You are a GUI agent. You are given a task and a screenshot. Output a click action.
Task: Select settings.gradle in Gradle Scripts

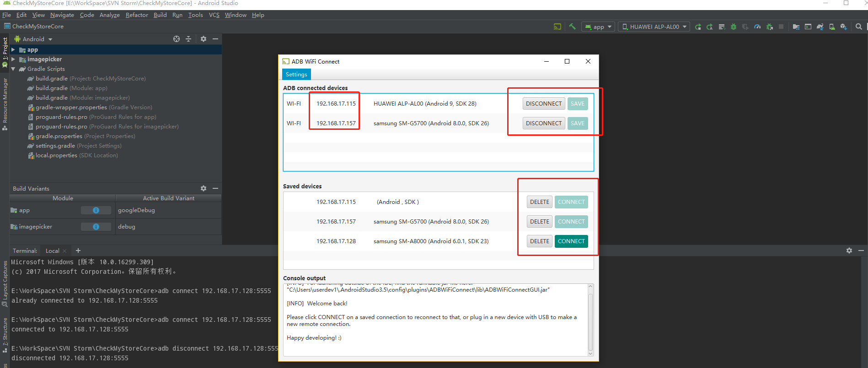click(x=74, y=146)
